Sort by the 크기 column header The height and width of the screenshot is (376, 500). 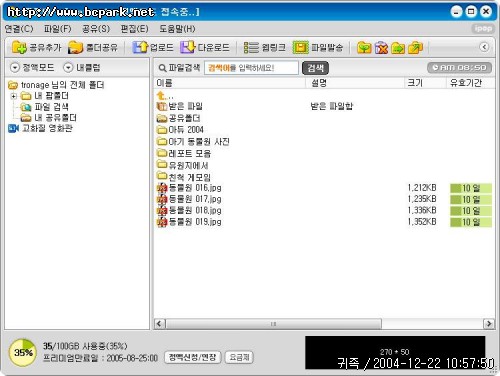pos(426,83)
